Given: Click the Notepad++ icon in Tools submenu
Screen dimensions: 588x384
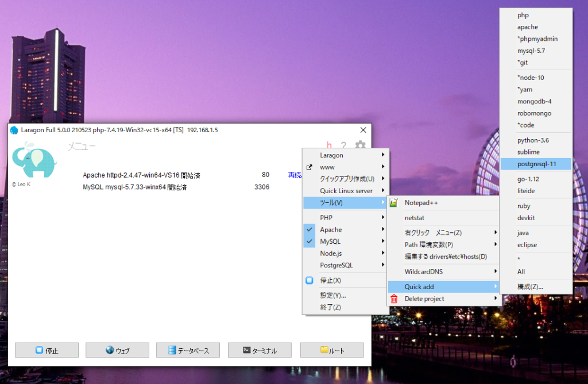Looking at the screenshot, I should (394, 203).
